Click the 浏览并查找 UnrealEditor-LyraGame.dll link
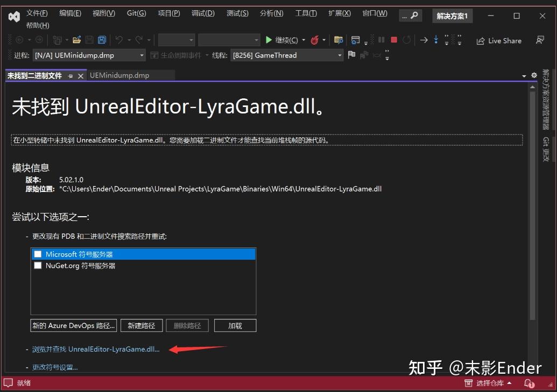Image resolution: width=557 pixels, height=392 pixels. point(97,349)
